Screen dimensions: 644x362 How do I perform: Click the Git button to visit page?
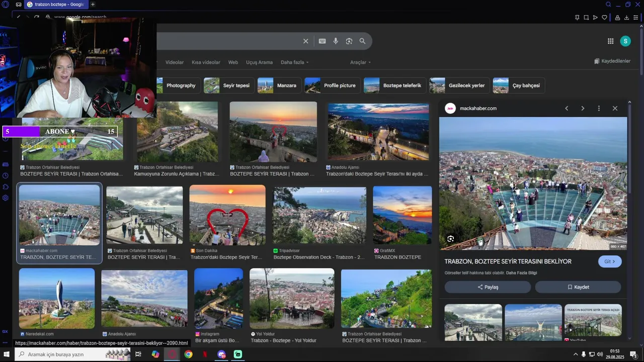pyautogui.click(x=610, y=261)
